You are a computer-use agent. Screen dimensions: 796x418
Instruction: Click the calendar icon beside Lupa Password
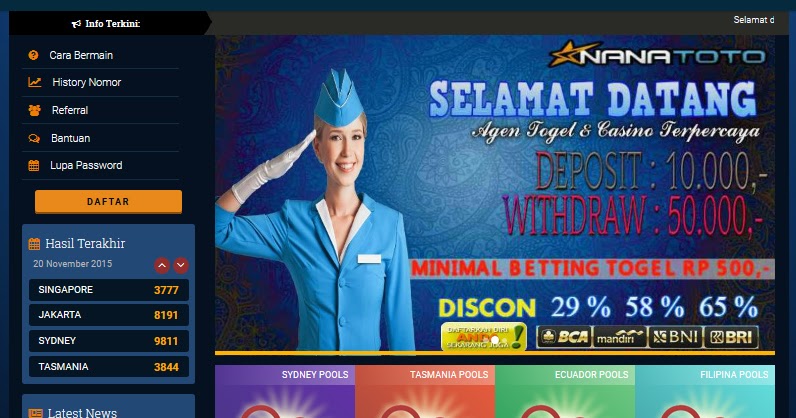point(34,166)
